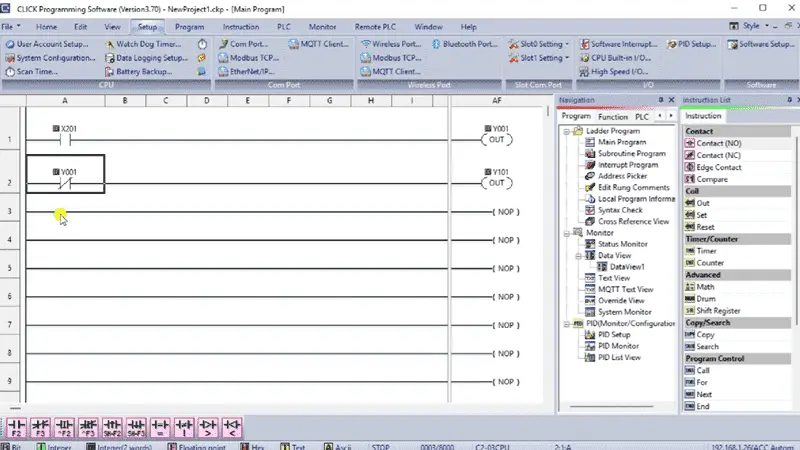Insert NC contact with F3 toolbar button

40,428
